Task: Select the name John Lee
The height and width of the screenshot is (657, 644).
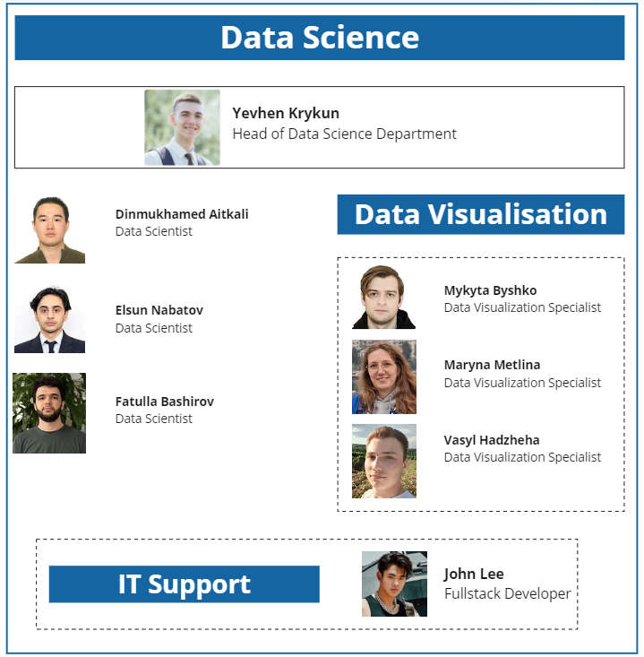Action: click(x=474, y=575)
